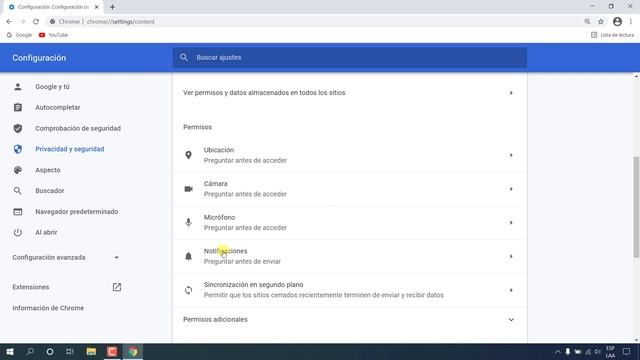
Task: Open the Windows notification center
Action: click(627, 352)
